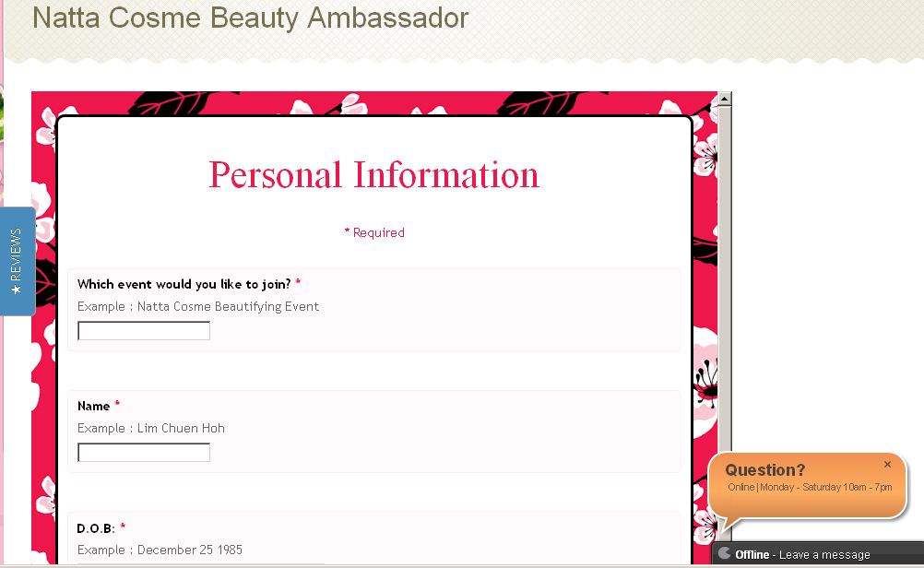Viewport: 924px width, 568px height.
Task: Click the example text 'Natta Cosme Beautifying Event'
Action: pyautogui.click(x=228, y=306)
